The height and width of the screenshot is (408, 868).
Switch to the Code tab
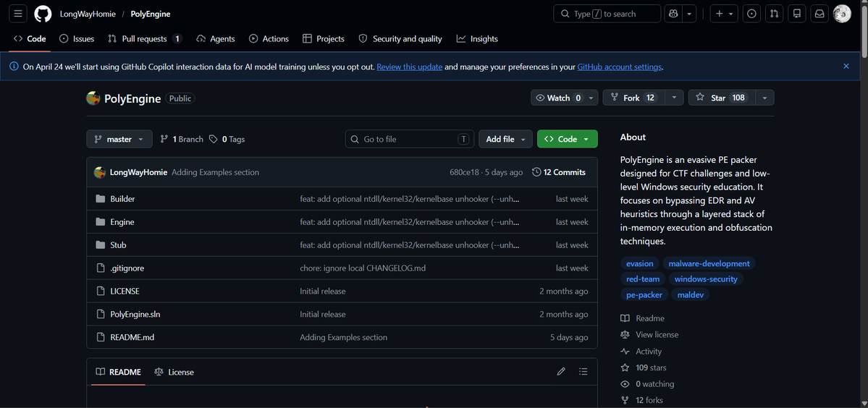pyautogui.click(x=30, y=38)
